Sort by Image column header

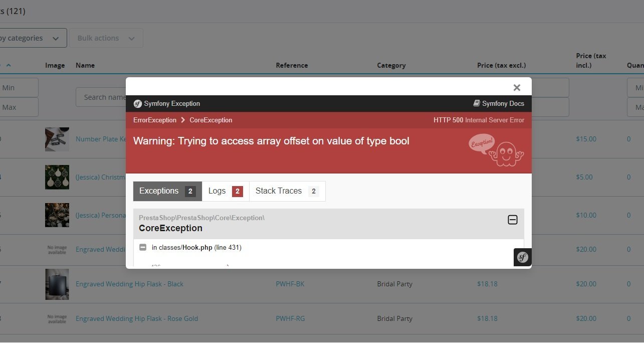(x=55, y=65)
